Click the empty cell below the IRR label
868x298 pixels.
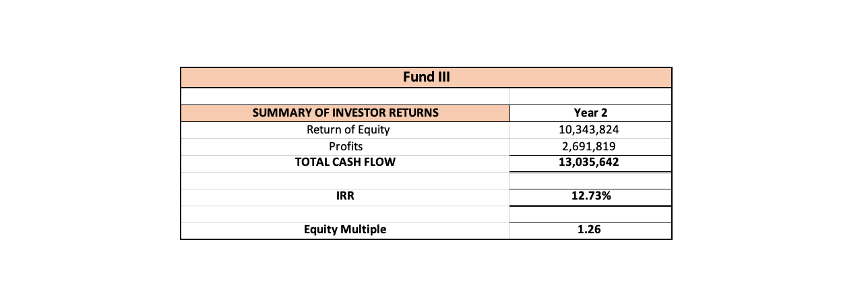[345, 214]
